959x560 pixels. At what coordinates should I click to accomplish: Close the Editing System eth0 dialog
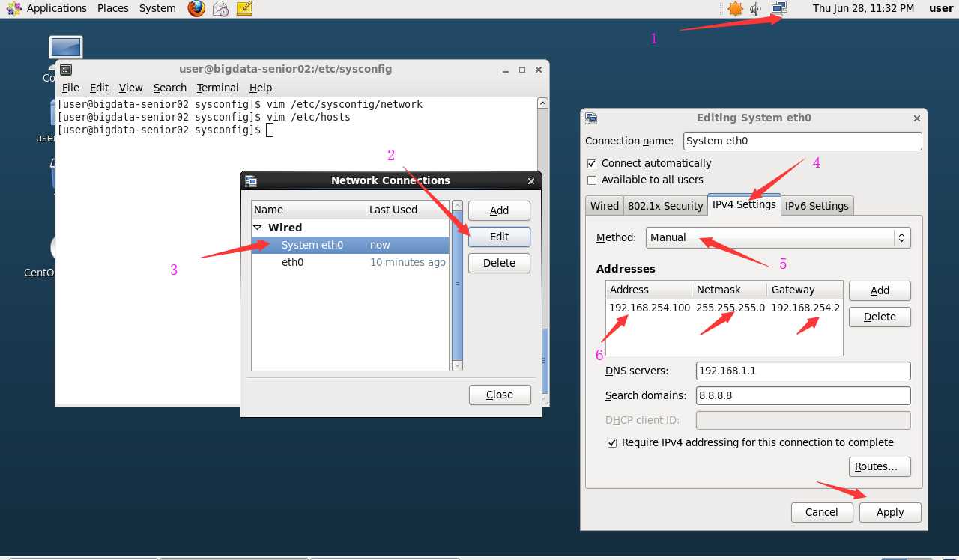click(917, 118)
